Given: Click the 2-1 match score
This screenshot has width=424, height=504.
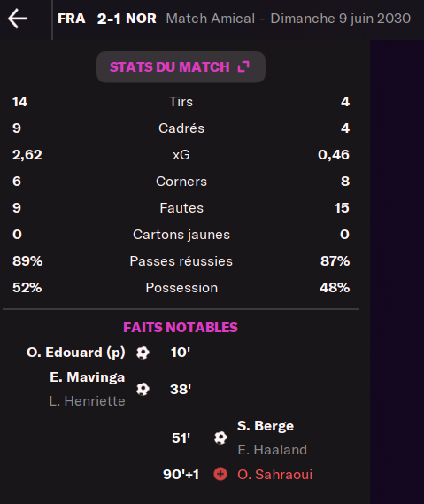Looking at the screenshot, I should coord(109,19).
